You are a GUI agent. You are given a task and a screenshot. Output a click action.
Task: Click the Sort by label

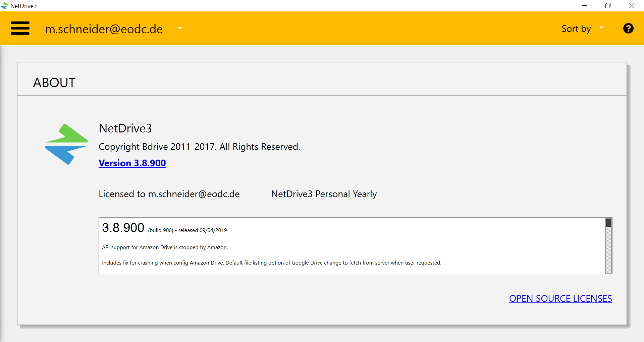click(576, 29)
